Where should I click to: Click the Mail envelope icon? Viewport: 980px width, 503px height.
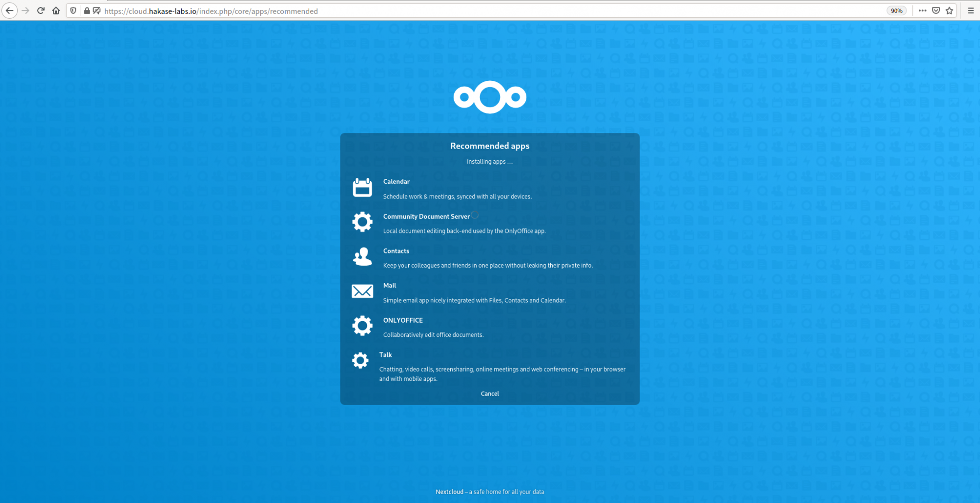pos(362,291)
